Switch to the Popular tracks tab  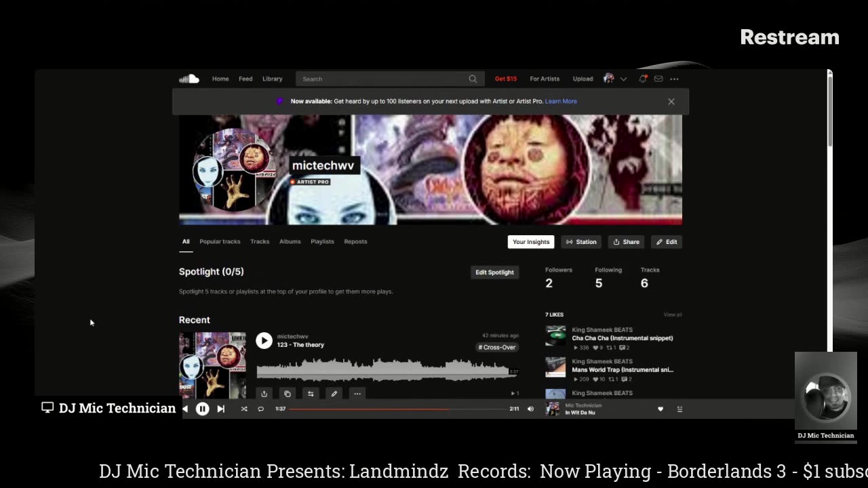[x=220, y=241]
